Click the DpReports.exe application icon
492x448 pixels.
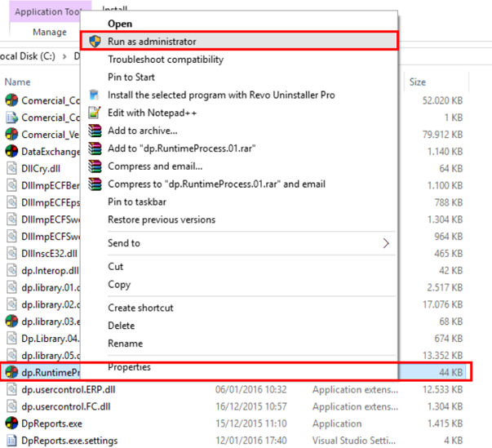tap(11, 423)
